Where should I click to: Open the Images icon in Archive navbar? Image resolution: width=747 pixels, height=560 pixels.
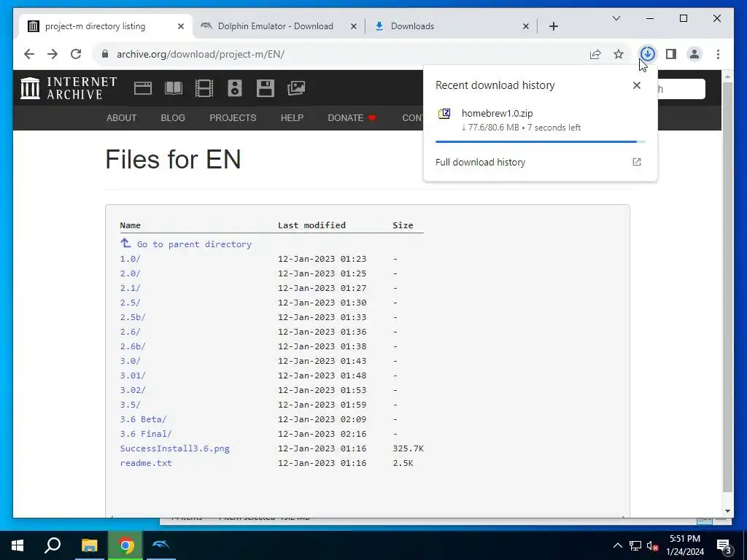click(296, 88)
